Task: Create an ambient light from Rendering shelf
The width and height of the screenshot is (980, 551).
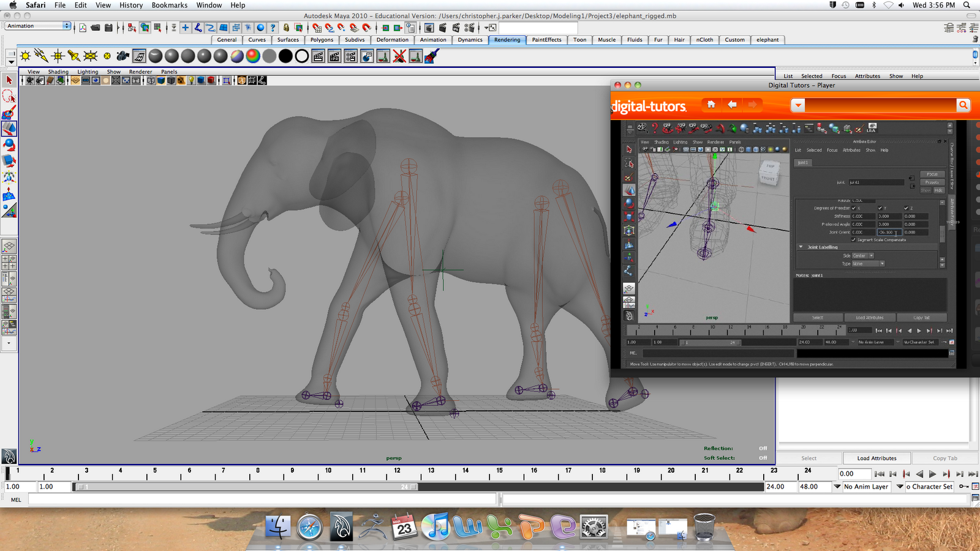Action: click(x=25, y=56)
